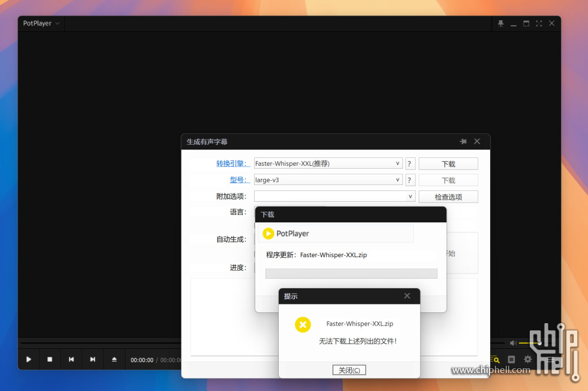588x391 pixels.
Task: Skip to the previous track
Action: point(71,359)
